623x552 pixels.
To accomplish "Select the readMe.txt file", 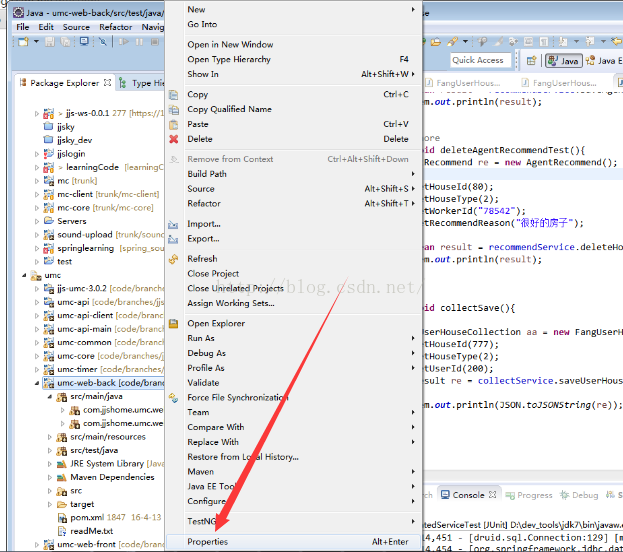I will [x=91, y=531].
